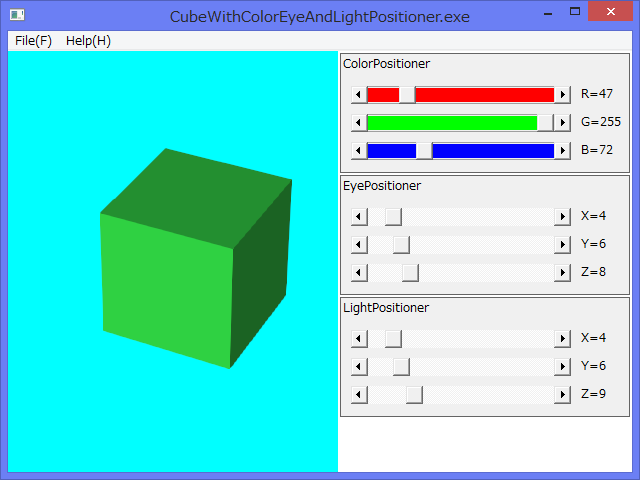Click the EyePositioner group title
Screen dimensions: 640x480
click(x=382, y=186)
